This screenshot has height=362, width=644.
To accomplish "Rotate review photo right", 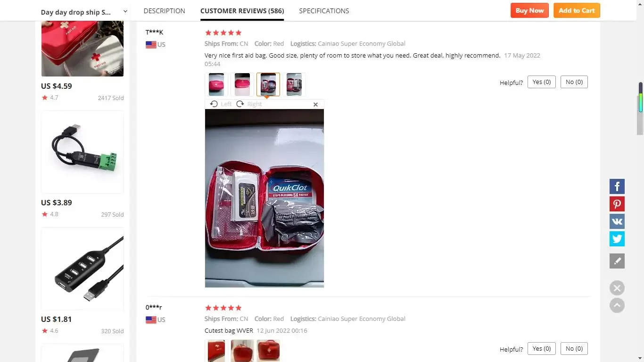I will point(249,104).
